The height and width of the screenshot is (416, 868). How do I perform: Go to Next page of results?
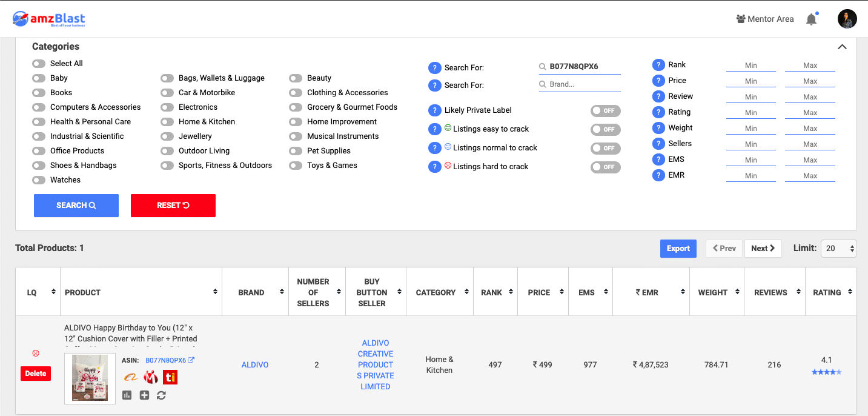click(763, 249)
